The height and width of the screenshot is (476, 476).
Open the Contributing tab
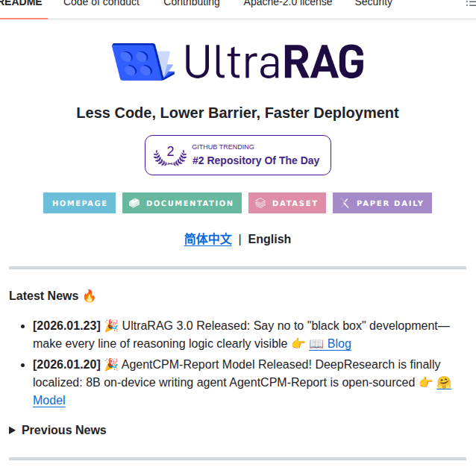coord(192,3)
